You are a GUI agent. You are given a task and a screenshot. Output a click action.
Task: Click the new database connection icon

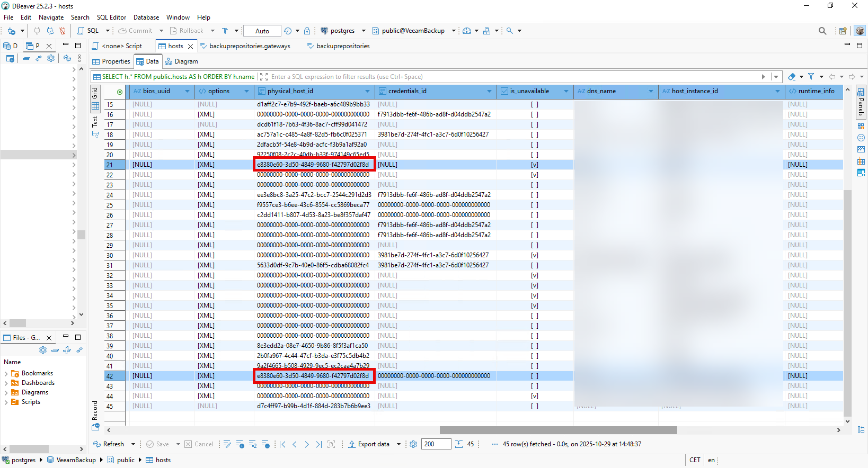(x=11, y=31)
